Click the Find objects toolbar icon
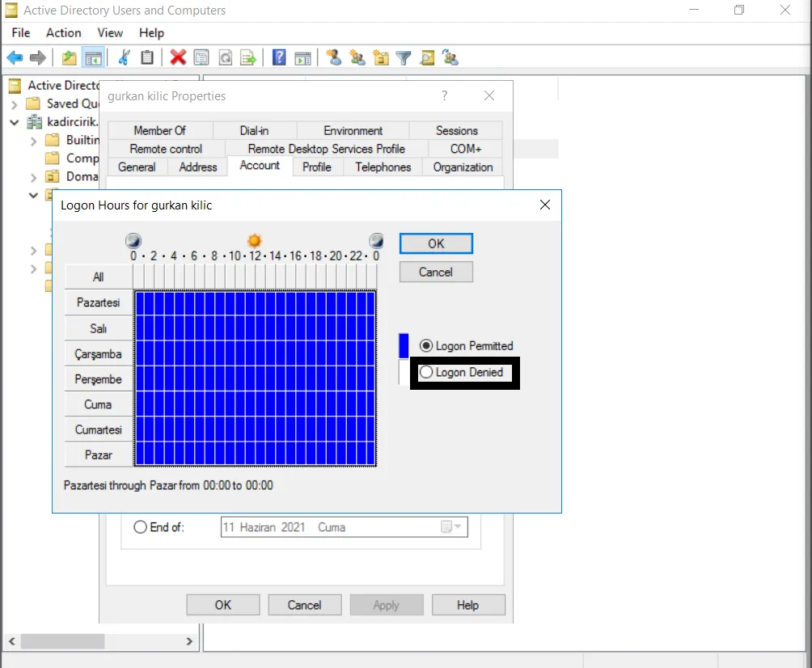Viewport: 812px width, 668px height. coord(427,57)
